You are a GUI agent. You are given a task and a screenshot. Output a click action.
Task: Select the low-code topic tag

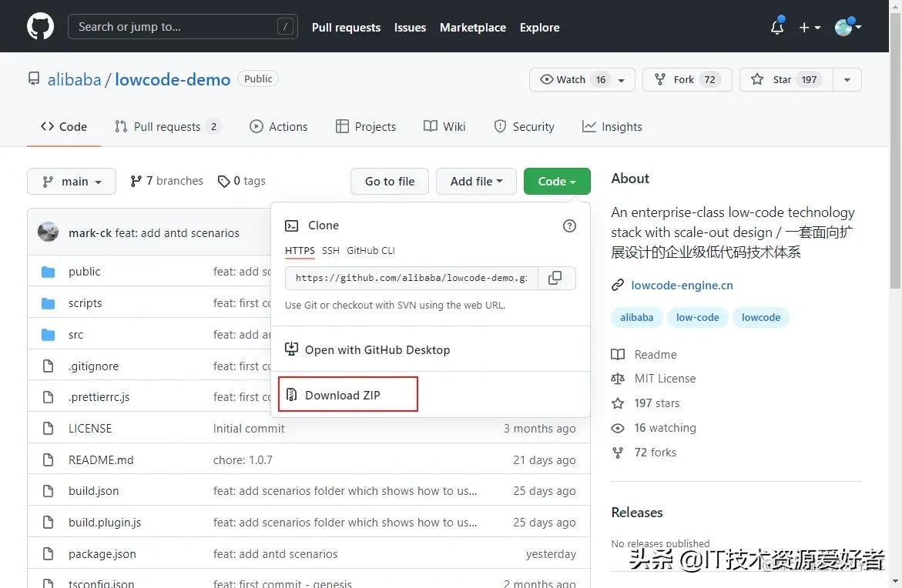click(697, 317)
